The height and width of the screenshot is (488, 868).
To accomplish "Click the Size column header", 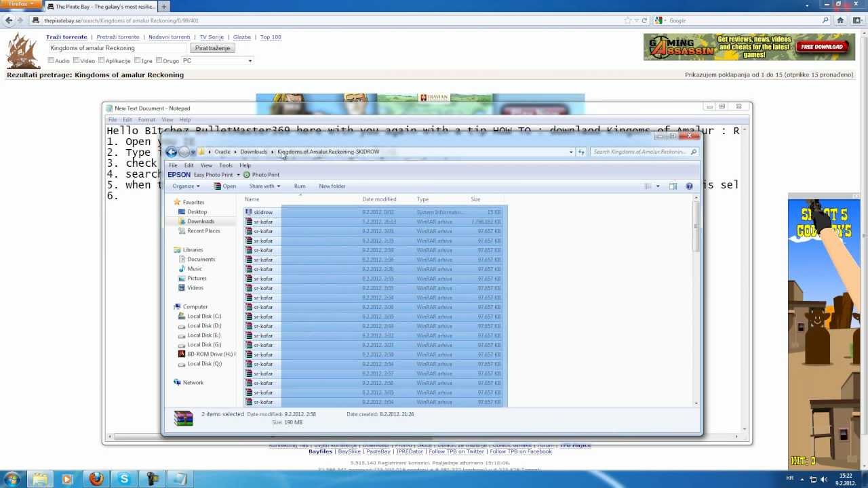I will (x=475, y=199).
